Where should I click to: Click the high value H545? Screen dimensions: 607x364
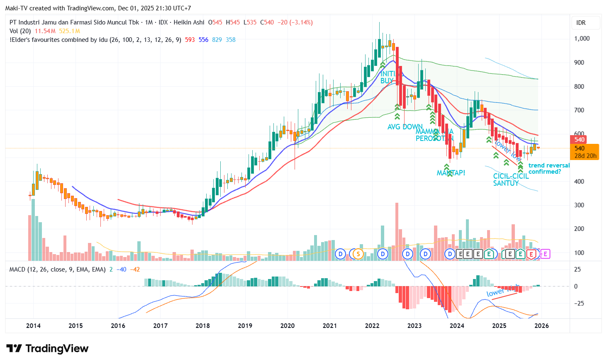[x=233, y=22]
